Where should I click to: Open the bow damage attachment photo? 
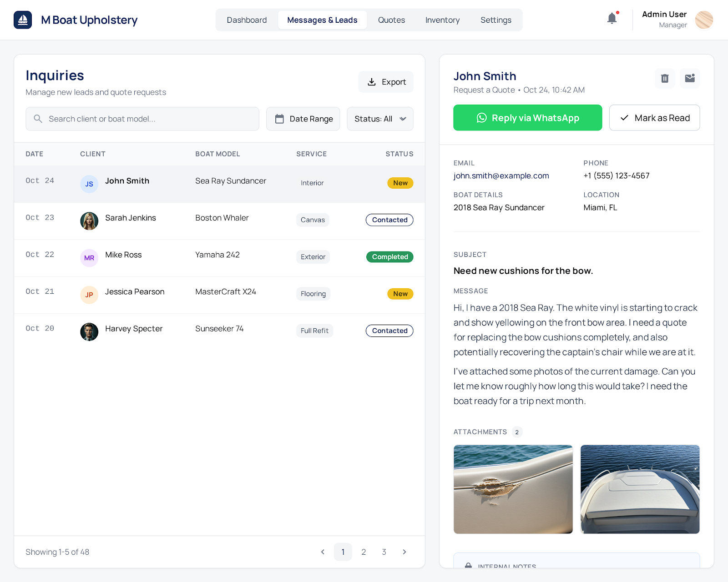click(513, 489)
